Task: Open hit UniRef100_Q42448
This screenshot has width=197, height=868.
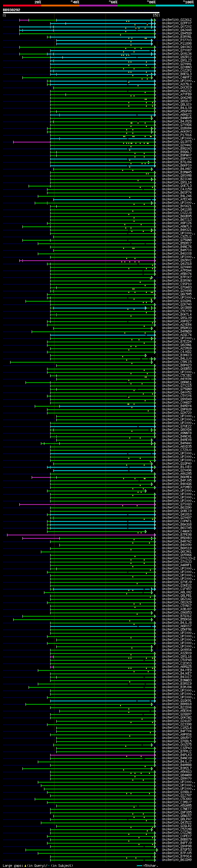Action: pos(177,30)
